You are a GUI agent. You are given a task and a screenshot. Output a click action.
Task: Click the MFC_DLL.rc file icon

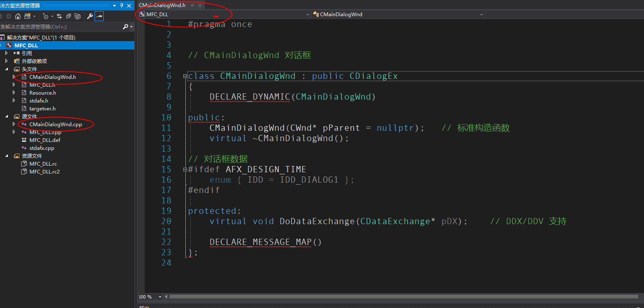pyautogui.click(x=24, y=164)
